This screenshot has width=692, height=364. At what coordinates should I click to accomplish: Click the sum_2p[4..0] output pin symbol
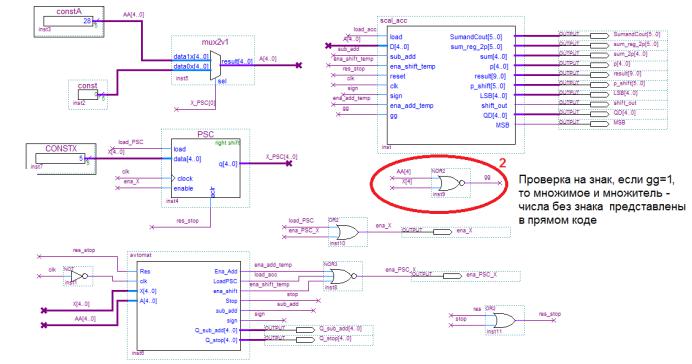(599, 55)
